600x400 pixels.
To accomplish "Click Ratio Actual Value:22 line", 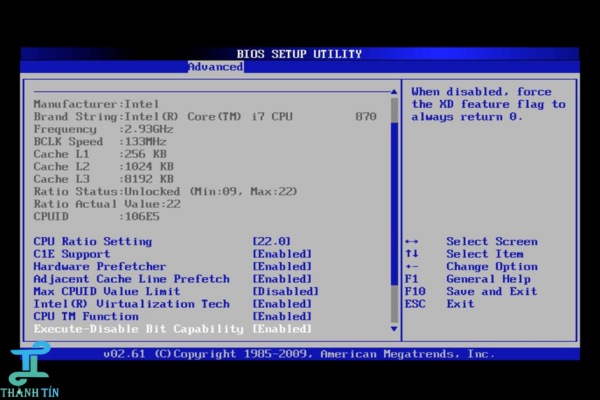I will [x=107, y=204].
